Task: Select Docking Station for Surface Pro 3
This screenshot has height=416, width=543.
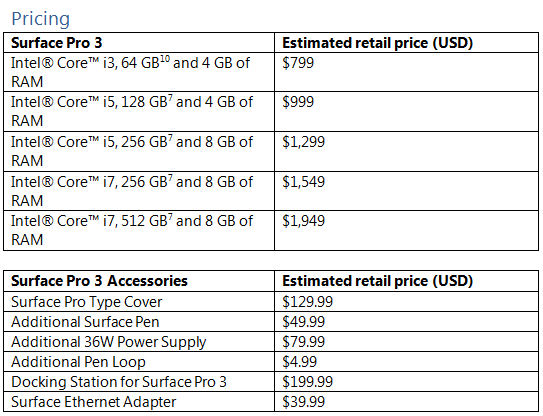Action: pos(119,382)
